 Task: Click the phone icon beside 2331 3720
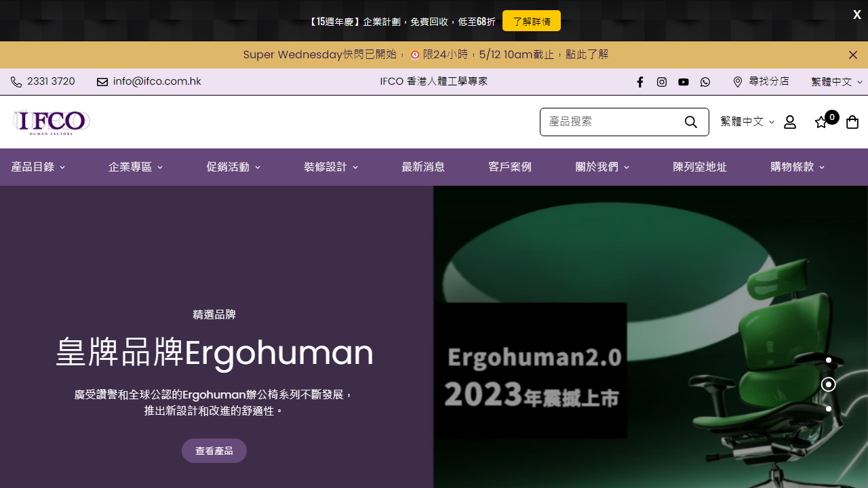[x=16, y=82]
